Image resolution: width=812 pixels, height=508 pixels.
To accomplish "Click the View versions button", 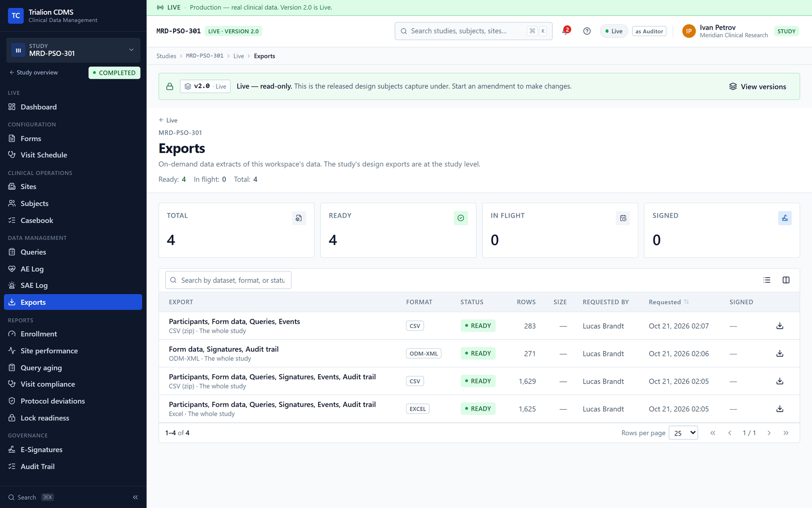I will point(757,86).
